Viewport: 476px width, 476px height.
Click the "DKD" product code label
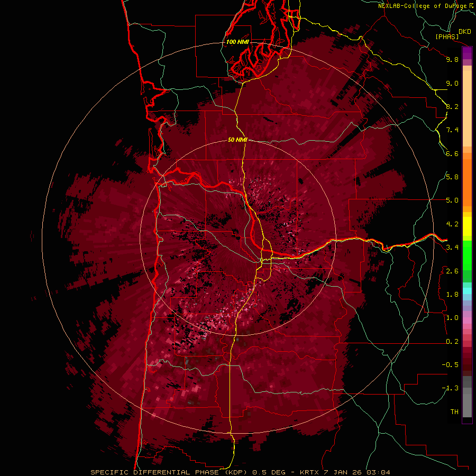point(465,32)
